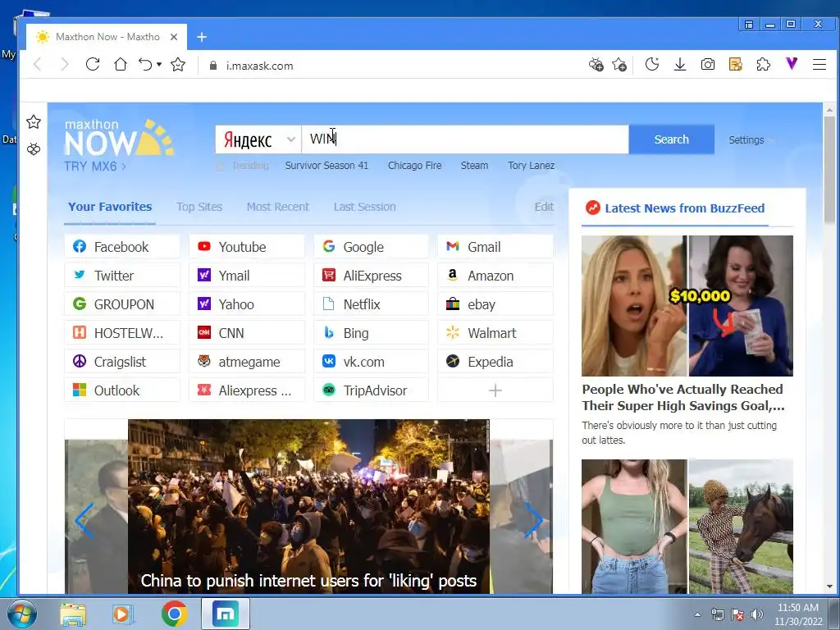Open the CNN favorite
Viewport: 840px width, 630px height.
click(x=246, y=333)
